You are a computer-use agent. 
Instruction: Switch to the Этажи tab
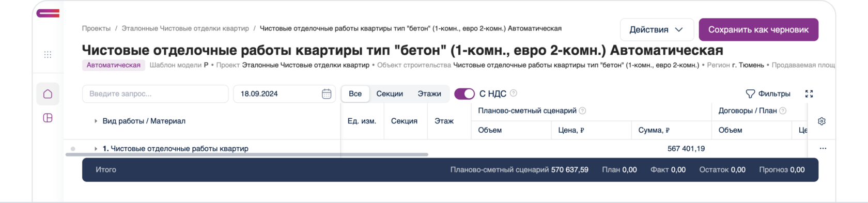(429, 93)
